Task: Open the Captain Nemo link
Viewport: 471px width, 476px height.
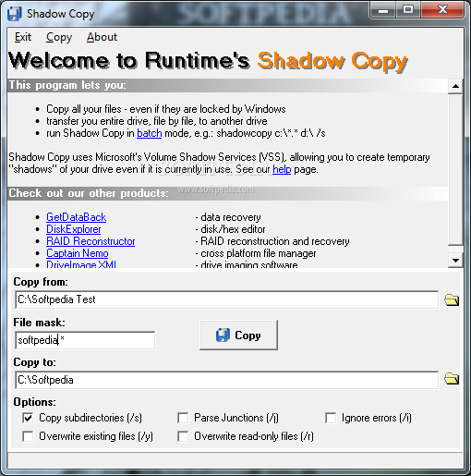Action: [x=78, y=253]
